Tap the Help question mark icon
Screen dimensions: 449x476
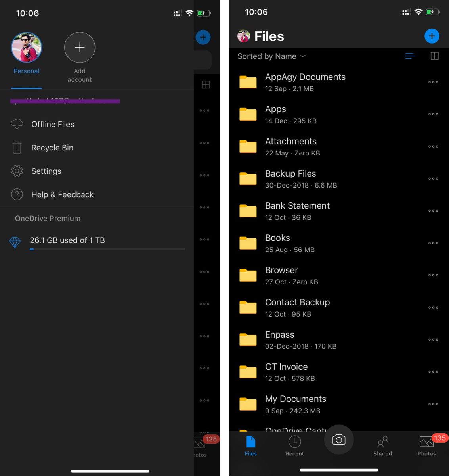click(17, 194)
